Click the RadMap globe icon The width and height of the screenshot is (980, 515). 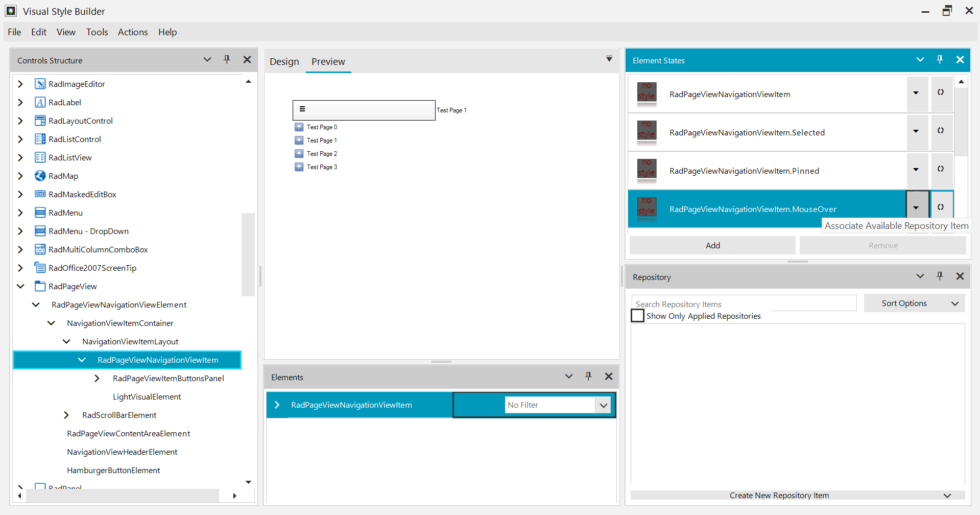[x=40, y=176]
